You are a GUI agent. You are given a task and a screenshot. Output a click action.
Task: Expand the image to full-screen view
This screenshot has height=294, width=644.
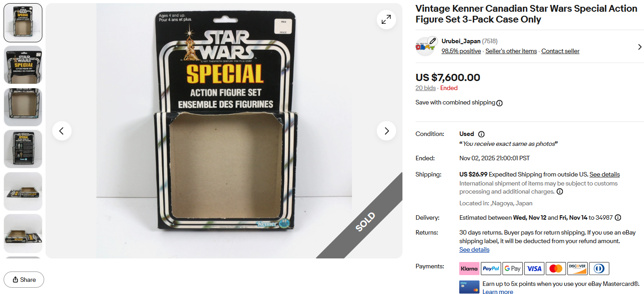tap(386, 20)
